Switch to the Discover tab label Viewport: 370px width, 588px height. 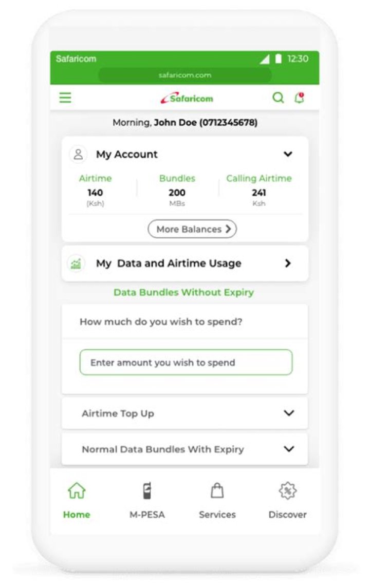[x=288, y=515]
